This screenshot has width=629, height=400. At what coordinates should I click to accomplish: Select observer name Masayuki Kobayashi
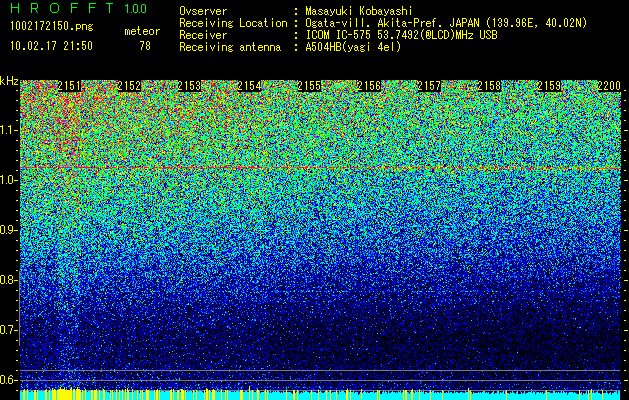tap(359, 11)
